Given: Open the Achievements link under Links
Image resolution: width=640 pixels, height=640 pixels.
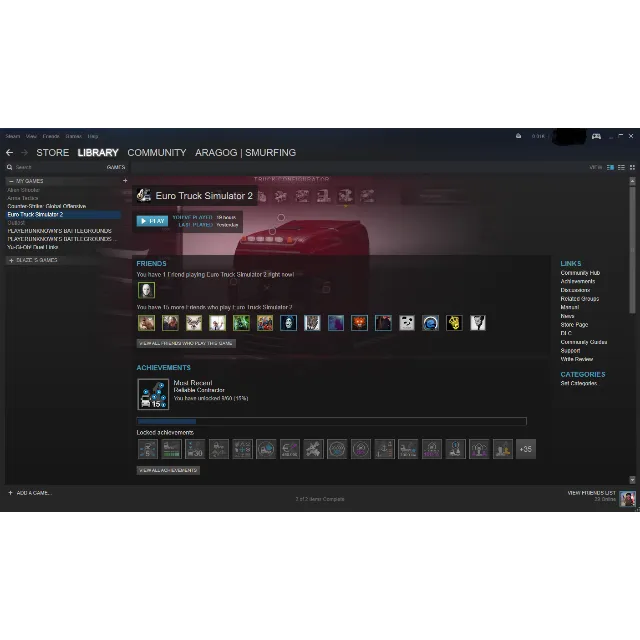Looking at the screenshot, I should click(578, 281).
